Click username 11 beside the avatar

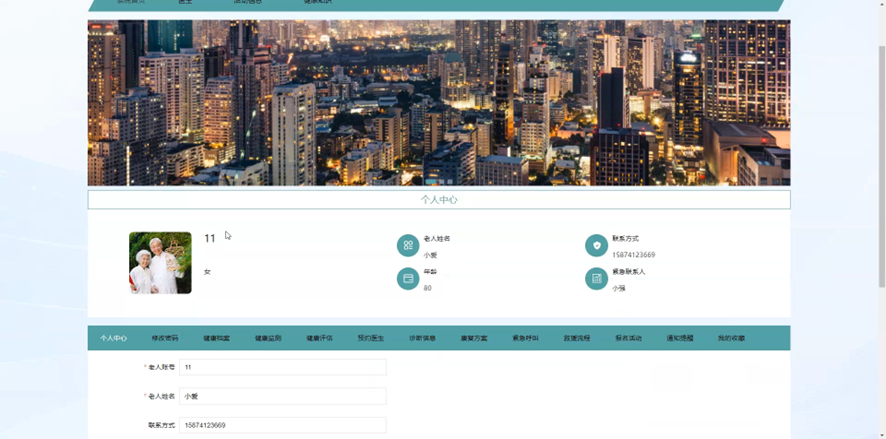point(210,238)
